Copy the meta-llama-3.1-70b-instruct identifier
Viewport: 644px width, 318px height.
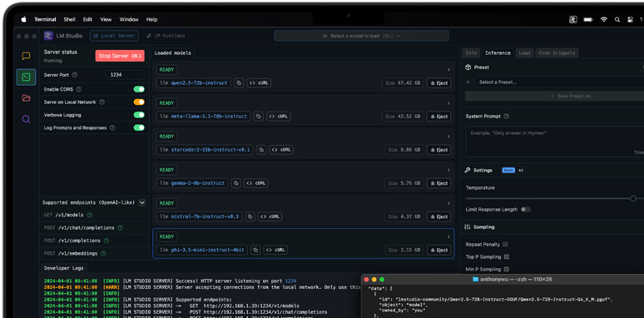tap(258, 117)
